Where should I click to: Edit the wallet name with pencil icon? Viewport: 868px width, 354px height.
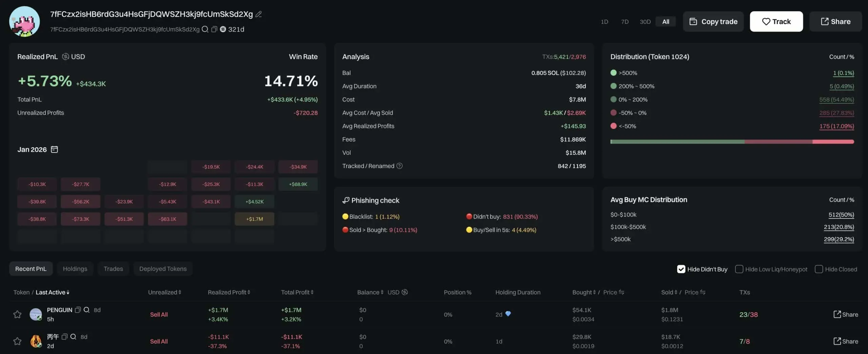coord(258,14)
